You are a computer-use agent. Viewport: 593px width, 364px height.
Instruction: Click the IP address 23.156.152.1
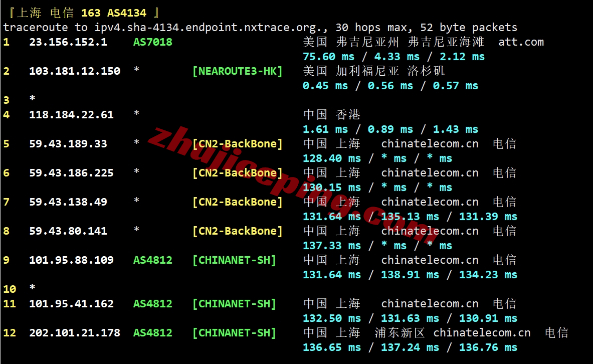(68, 42)
